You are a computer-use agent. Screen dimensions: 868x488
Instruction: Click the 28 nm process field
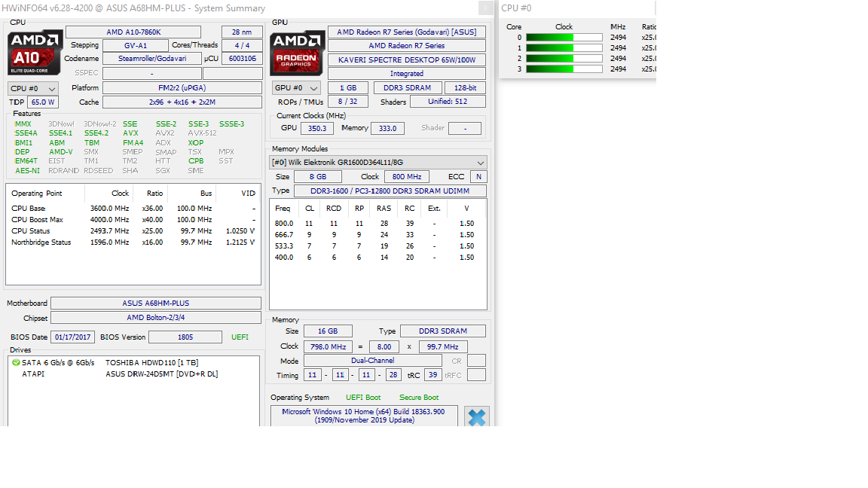pos(242,32)
